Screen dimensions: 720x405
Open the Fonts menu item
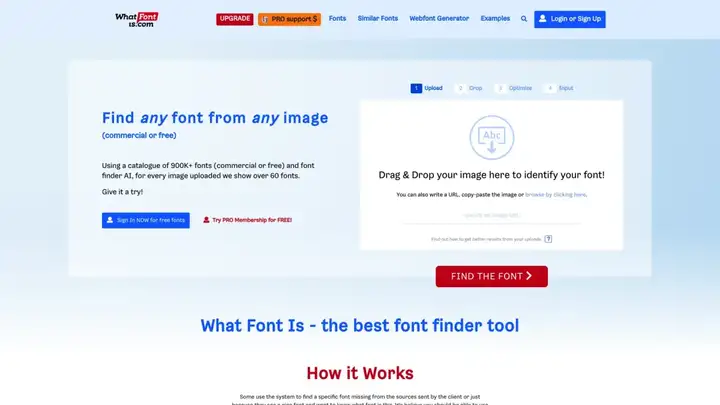tap(338, 18)
